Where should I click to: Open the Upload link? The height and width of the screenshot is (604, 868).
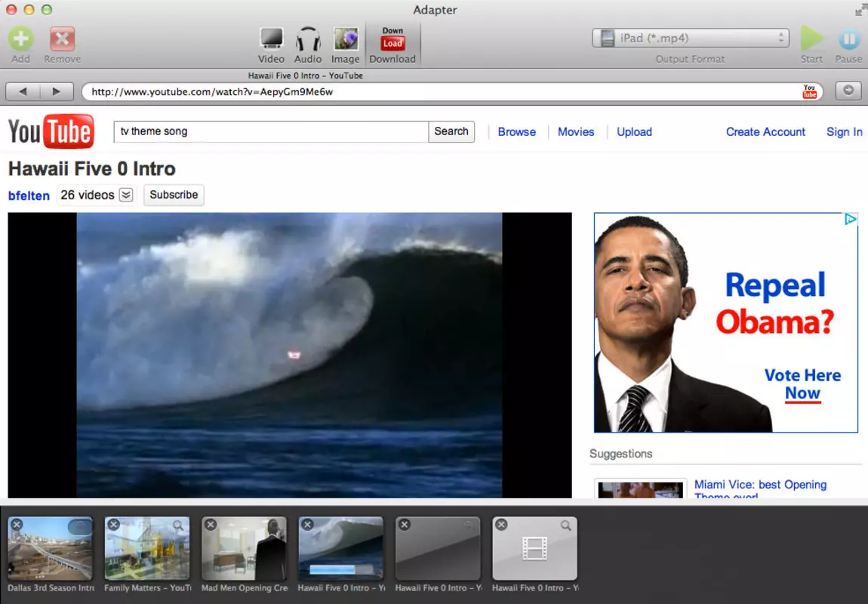point(634,132)
